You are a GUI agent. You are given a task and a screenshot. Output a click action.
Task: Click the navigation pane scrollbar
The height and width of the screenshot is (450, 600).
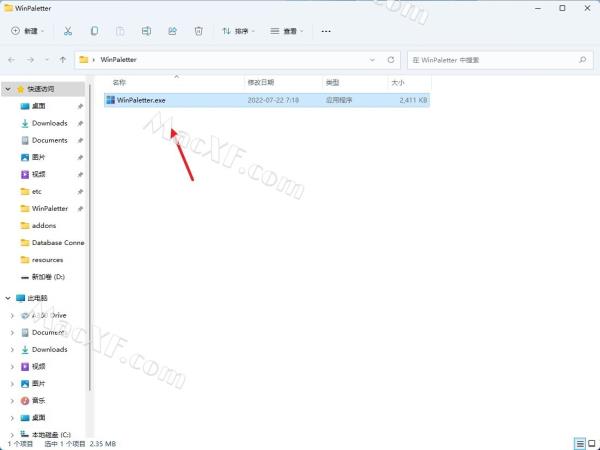point(90,237)
